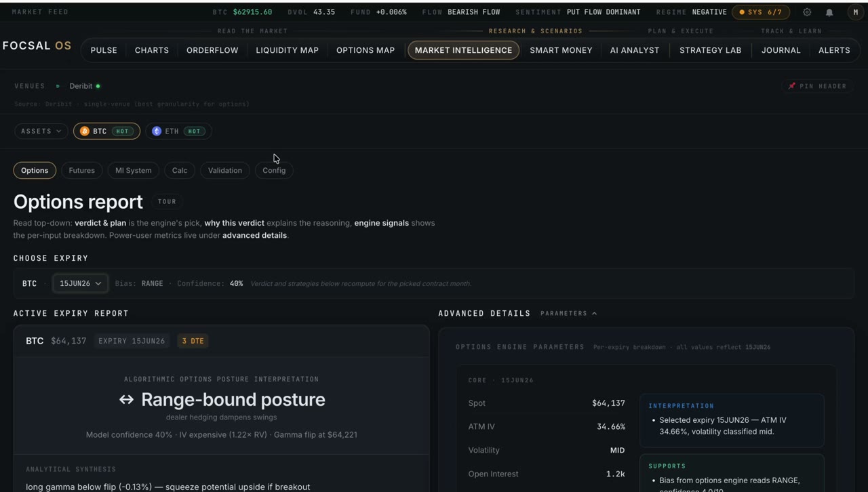This screenshot has width=868, height=492.
Task: Open the Options Map tab
Action: click(366, 50)
